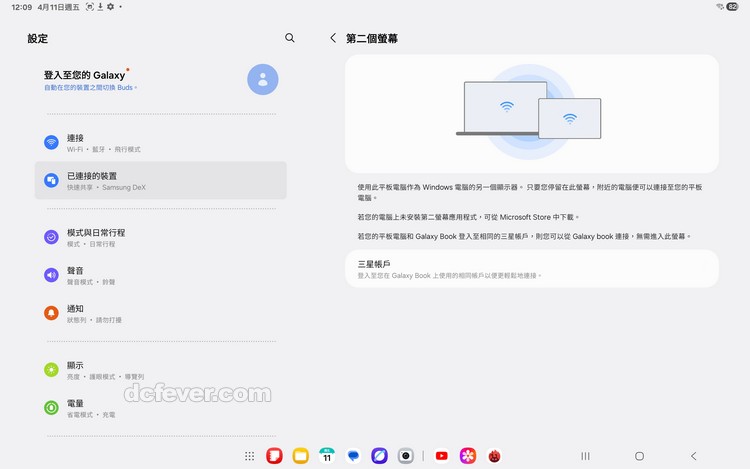The height and width of the screenshot is (469, 750).
Task: Tap Wi-Fi signal icon in status bar
Action: (x=720, y=7)
